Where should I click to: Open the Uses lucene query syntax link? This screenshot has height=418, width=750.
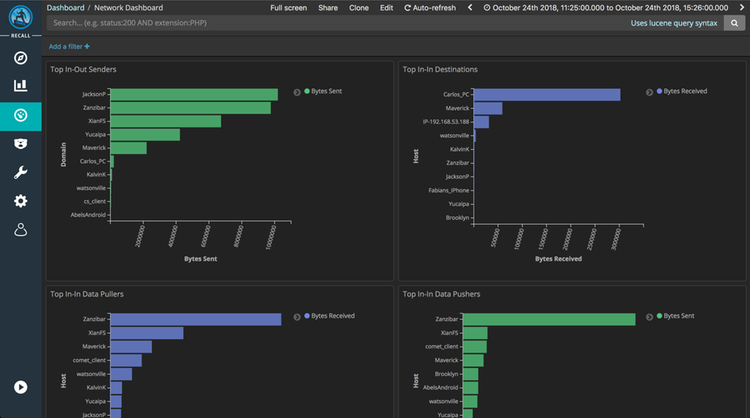coord(674,22)
